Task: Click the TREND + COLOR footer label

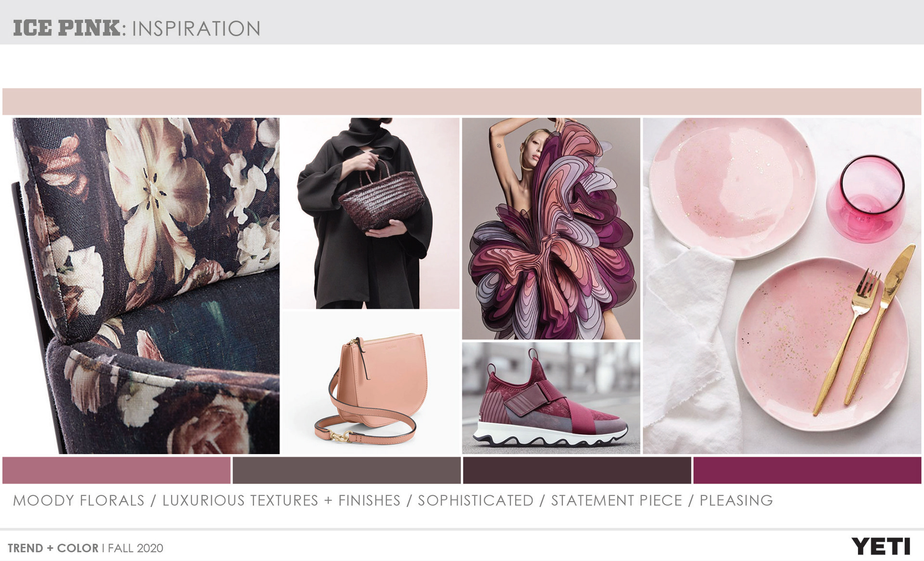Action: tap(53, 548)
